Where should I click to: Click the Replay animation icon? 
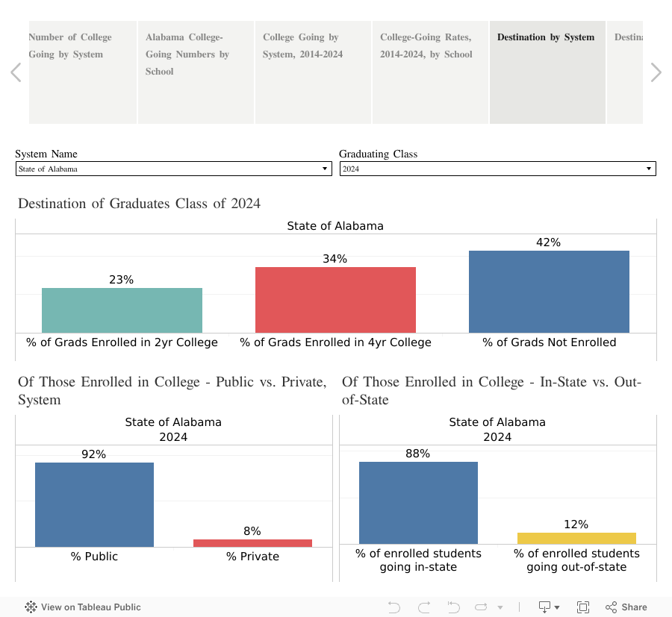click(x=481, y=607)
